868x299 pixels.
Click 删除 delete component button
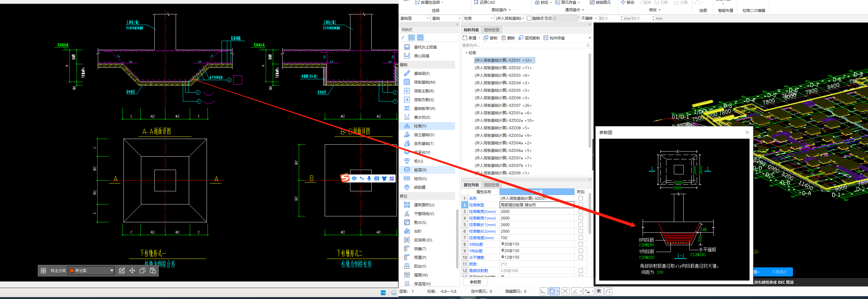508,38
